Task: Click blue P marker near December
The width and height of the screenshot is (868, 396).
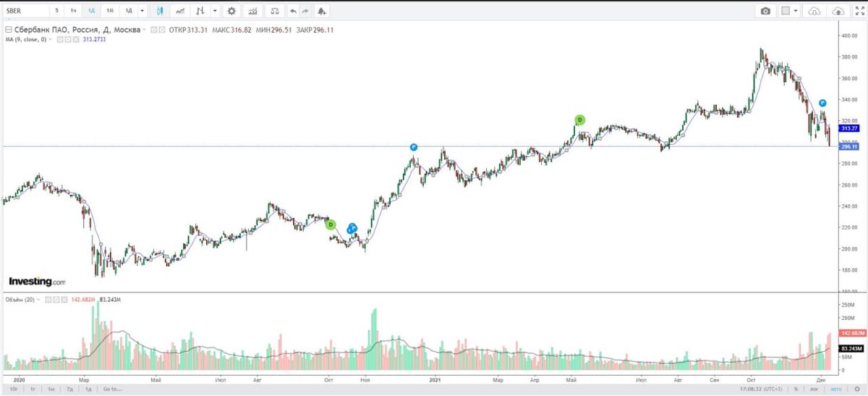Action: pyautogui.click(x=823, y=103)
